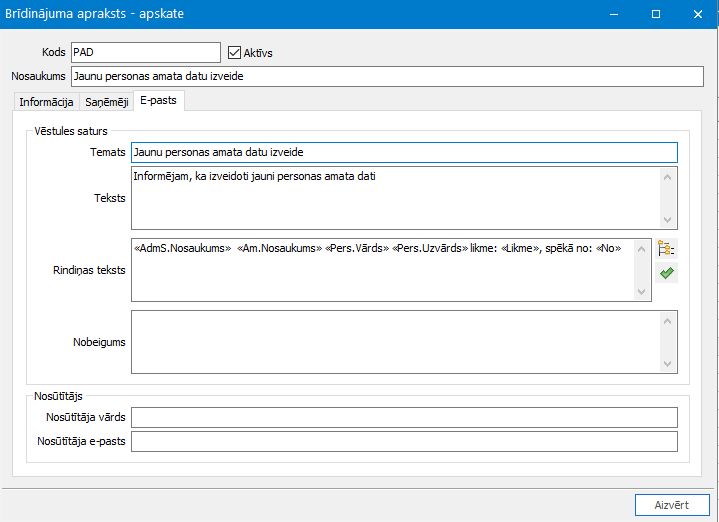719x522 pixels.
Task: Click the «Likme» placeholder text
Action: click(x=520, y=248)
